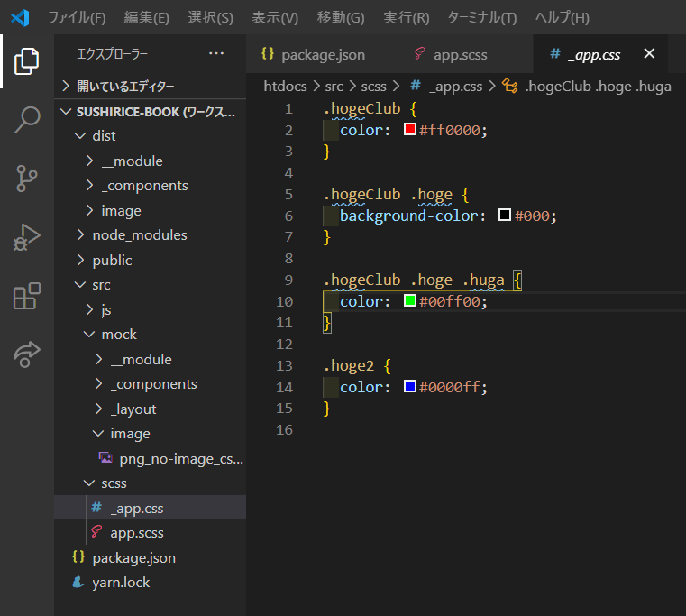
Task: Collapse the SUSHIRICE-BOOK workspace root
Action: 150,112
